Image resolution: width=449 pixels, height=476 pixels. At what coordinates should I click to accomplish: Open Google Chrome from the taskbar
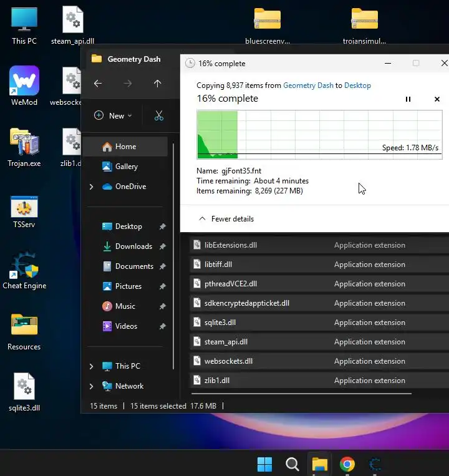(347, 464)
